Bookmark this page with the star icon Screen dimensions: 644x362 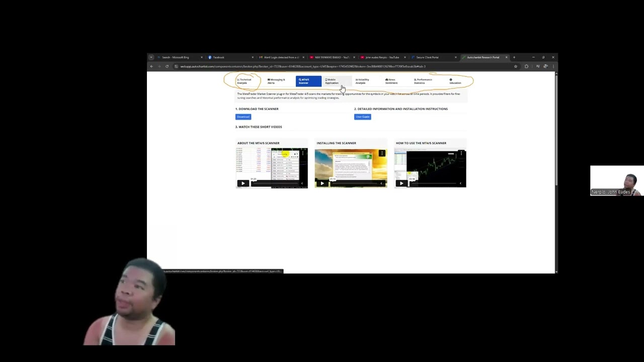pyautogui.click(x=516, y=66)
